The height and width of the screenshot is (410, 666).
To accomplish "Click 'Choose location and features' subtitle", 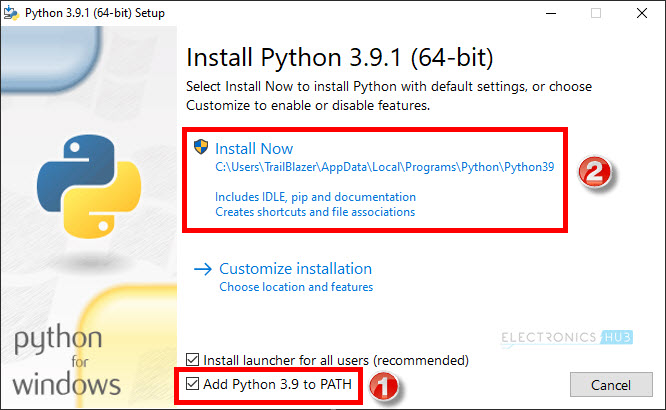I will (296, 288).
